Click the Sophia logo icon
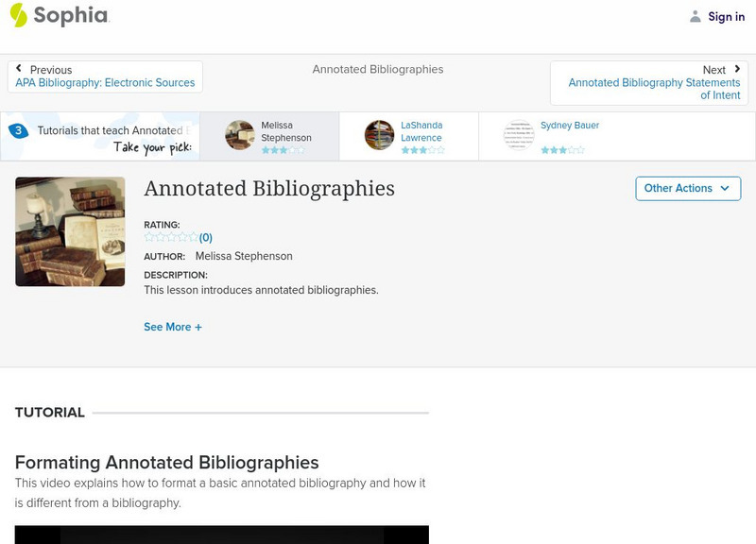The width and height of the screenshot is (756, 544). tap(18, 15)
